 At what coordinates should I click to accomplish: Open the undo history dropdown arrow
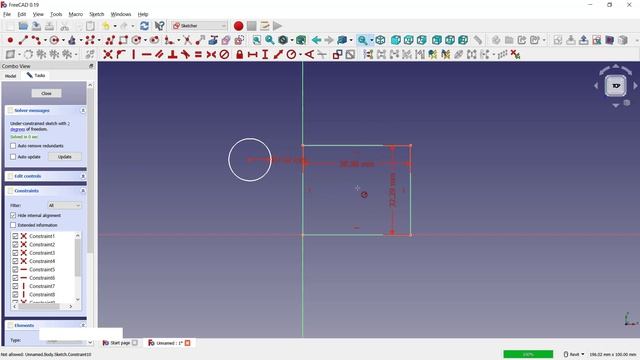coord(115,26)
